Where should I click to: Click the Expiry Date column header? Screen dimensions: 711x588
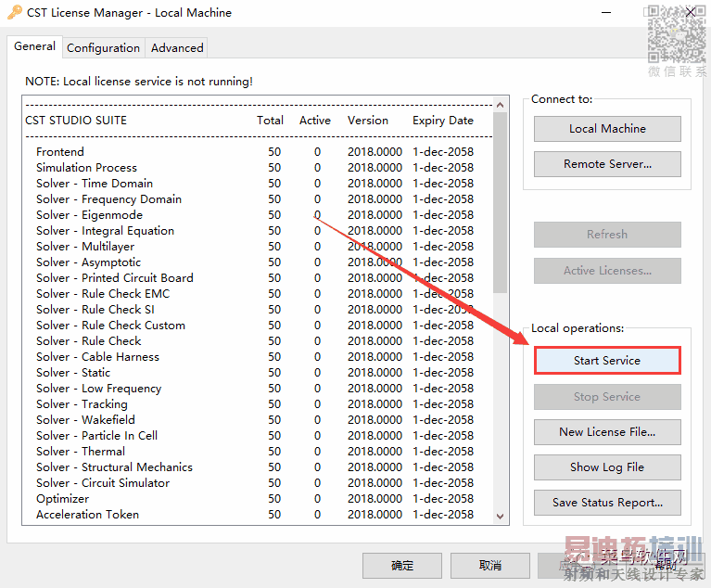[x=443, y=121]
